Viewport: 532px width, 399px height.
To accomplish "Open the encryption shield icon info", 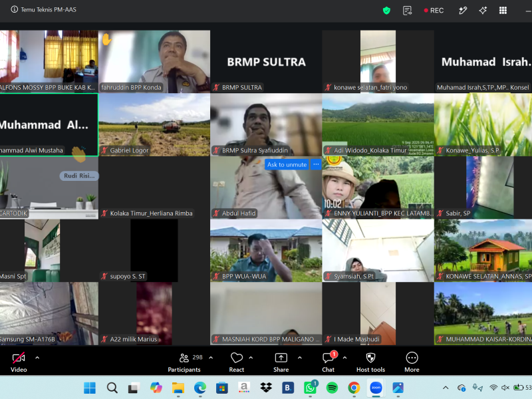I will pos(386,11).
